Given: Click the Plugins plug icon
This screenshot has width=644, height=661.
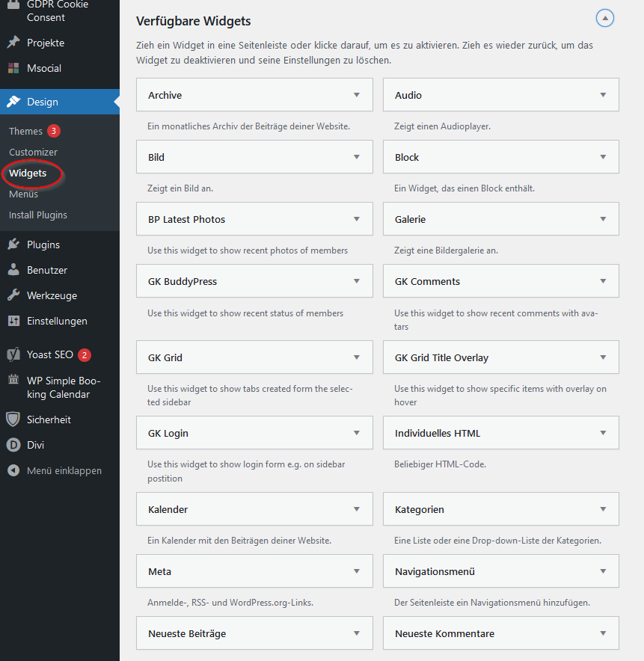Looking at the screenshot, I should tap(13, 245).
